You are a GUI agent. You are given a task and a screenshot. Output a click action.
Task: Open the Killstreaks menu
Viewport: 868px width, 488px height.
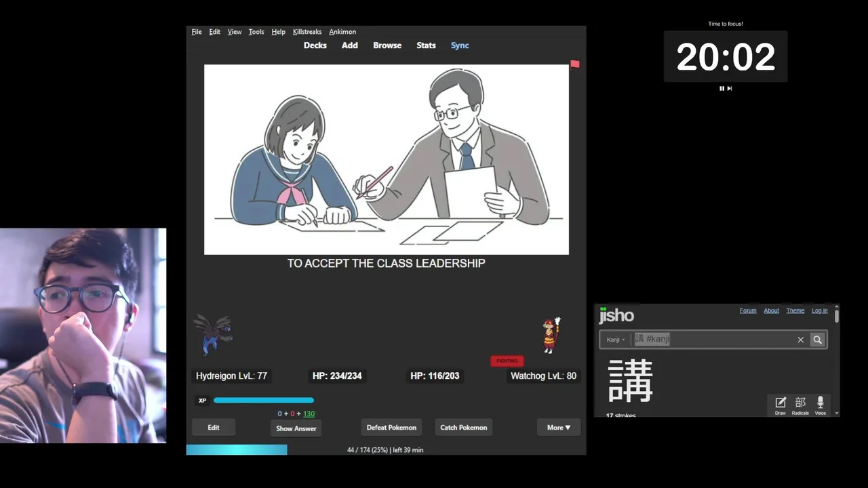point(307,32)
